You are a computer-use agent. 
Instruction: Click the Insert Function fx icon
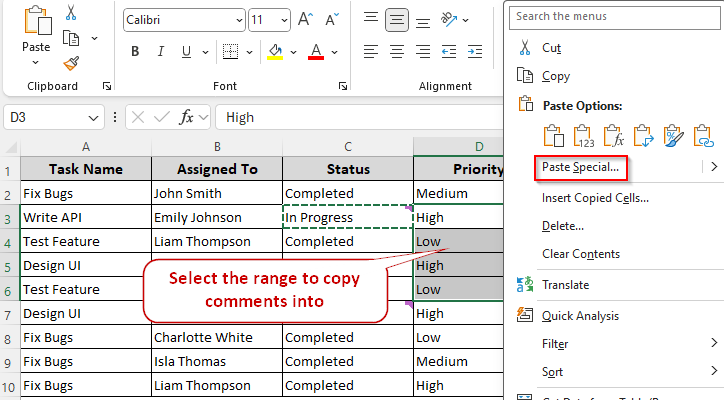[186, 117]
